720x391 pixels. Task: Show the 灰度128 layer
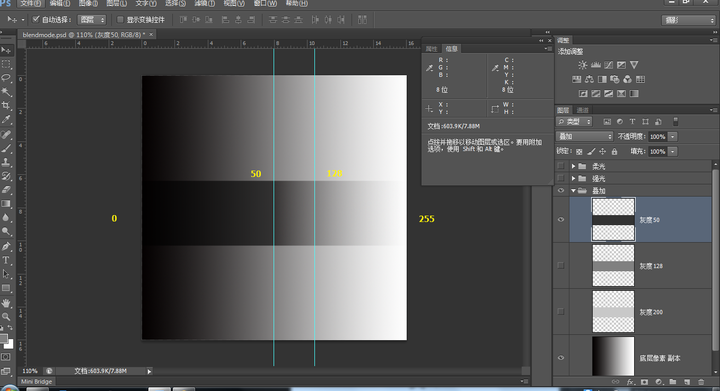click(561, 265)
